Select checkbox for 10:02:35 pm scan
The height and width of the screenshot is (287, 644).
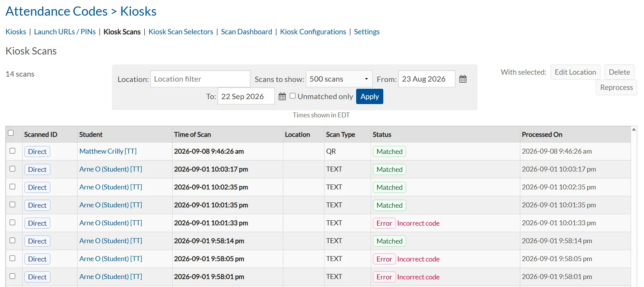point(12,187)
